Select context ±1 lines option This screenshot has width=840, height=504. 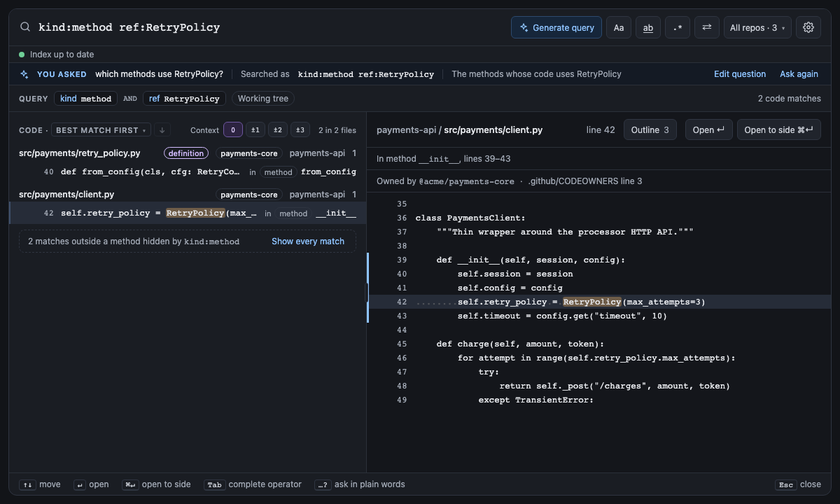pyautogui.click(x=255, y=130)
